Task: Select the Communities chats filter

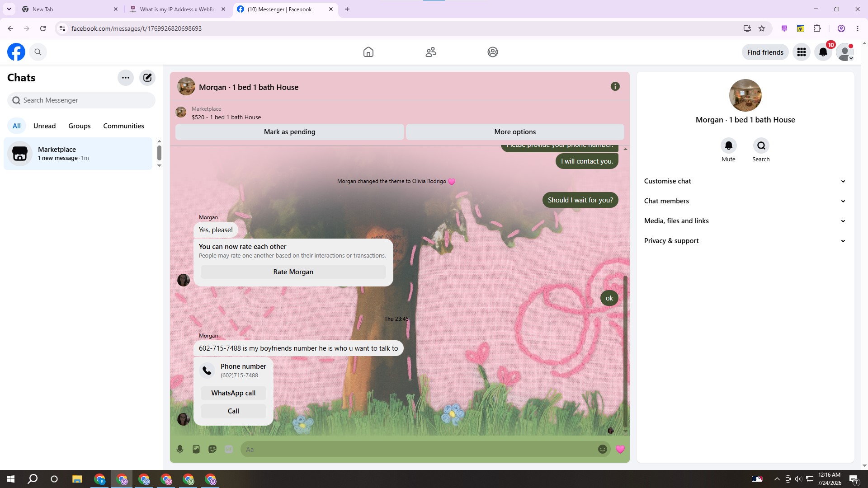Action: pyautogui.click(x=123, y=126)
